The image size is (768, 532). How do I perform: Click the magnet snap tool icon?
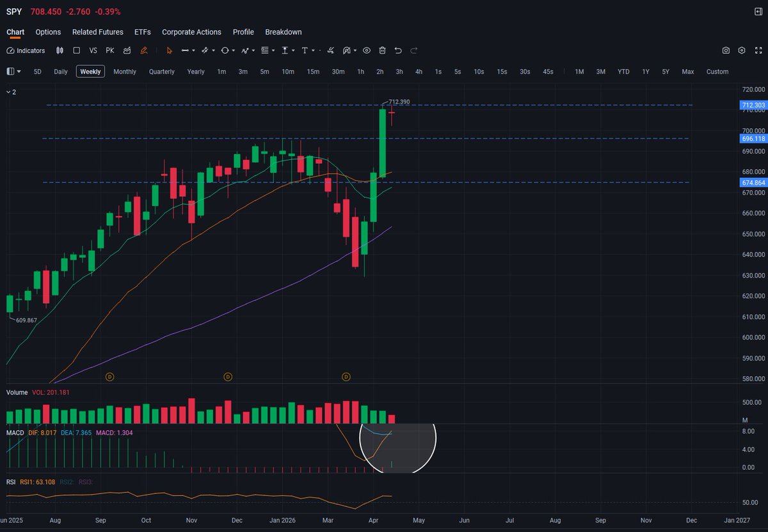[x=346, y=51]
